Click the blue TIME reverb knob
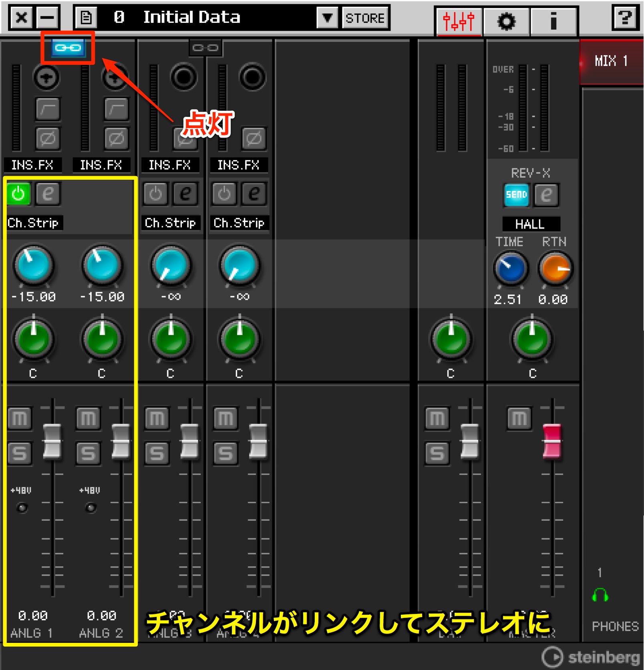Image resolution: width=644 pixels, height=670 pixels. [511, 269]
